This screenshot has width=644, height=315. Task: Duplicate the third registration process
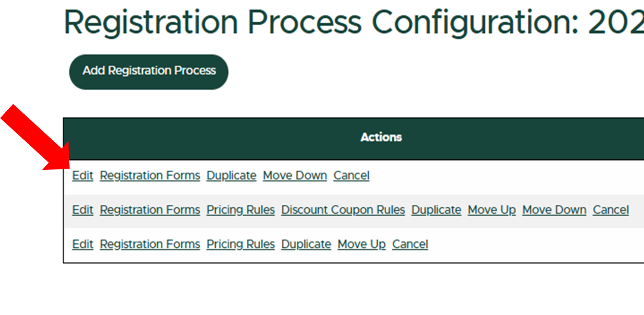coord(306,244)
